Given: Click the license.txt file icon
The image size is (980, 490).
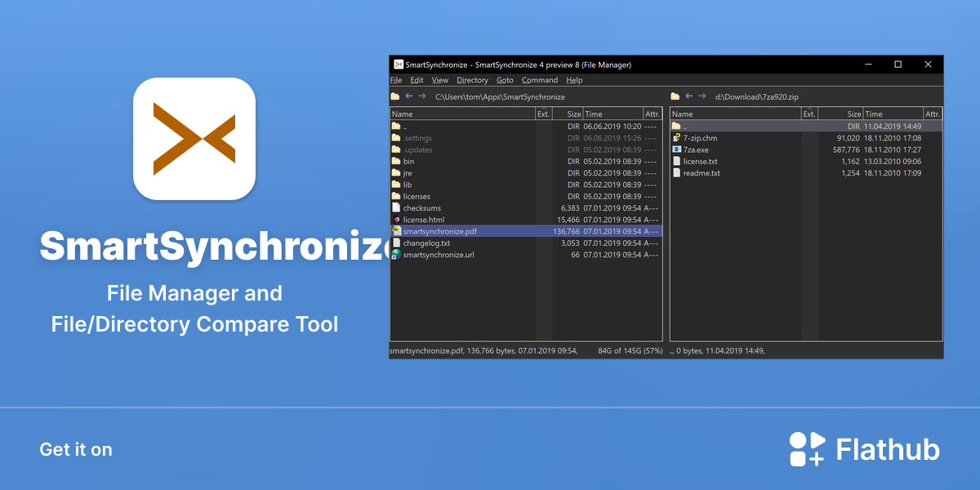Looking at the screenshot, I should point(676,161).
